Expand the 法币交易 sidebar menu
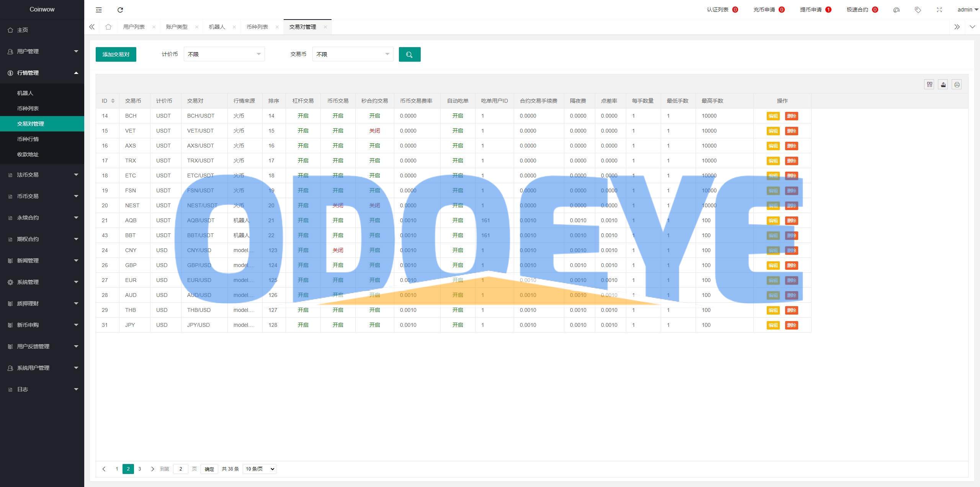 click(x=42, y=175)
